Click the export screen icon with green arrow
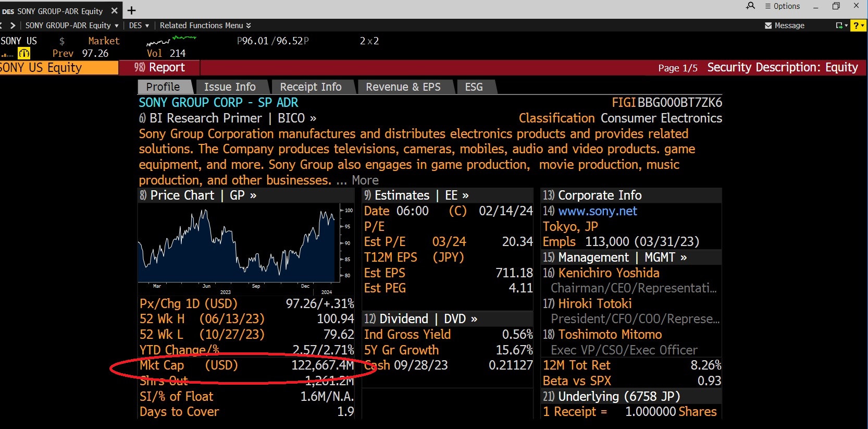Screen dimensions: 868x429 (839, 26)
